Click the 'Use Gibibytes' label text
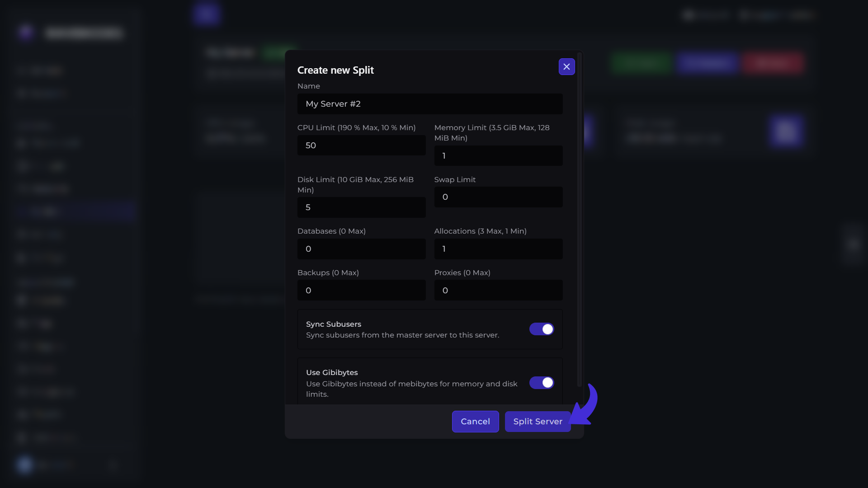This screenshot has width=868, height=488. point(332,372)
